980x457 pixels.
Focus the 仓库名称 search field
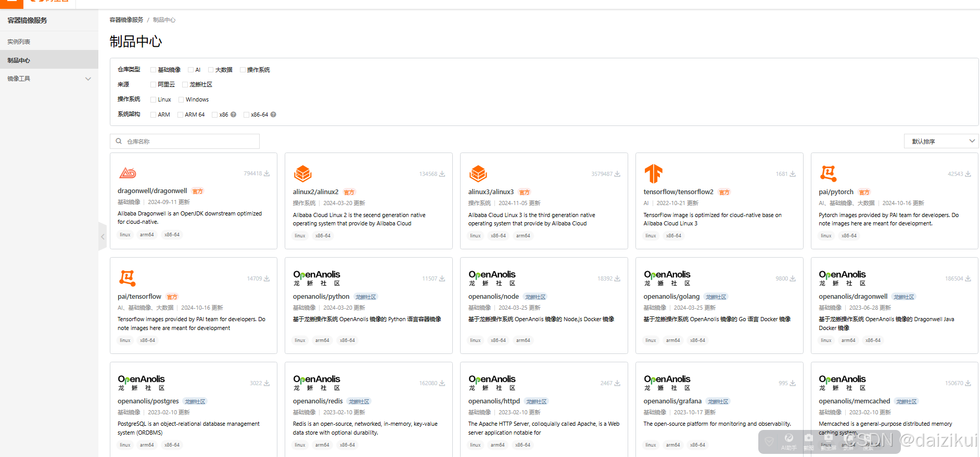pyautogui.click(x=185, y=141)
